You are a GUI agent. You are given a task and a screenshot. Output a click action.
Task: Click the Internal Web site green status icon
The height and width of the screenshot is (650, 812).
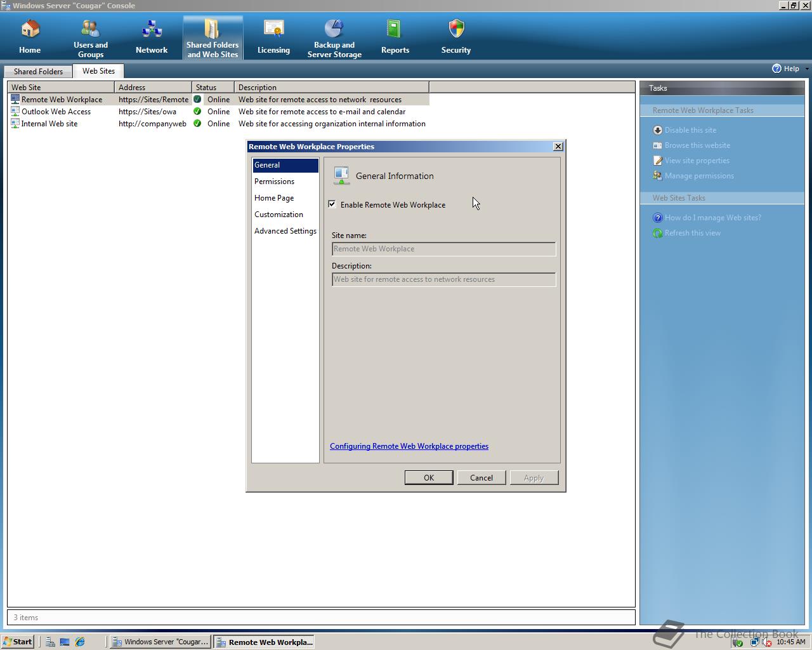(197, 123)
